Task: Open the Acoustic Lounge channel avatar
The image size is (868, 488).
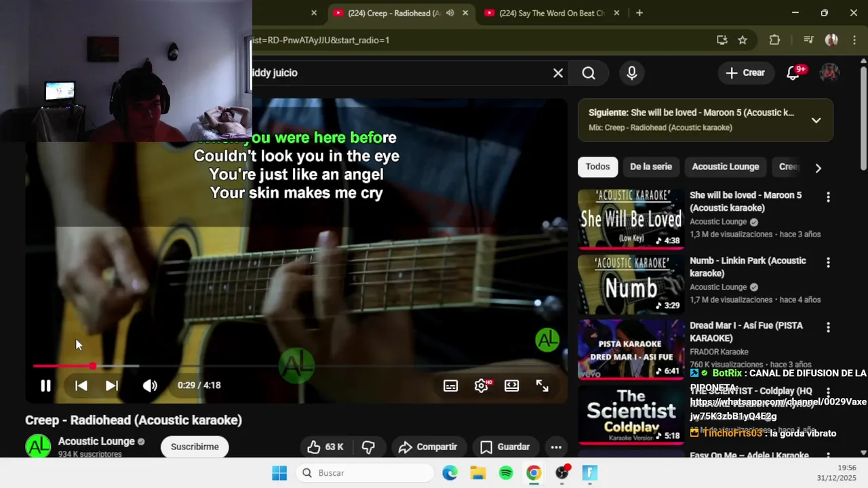Action: tap(38, 447)
